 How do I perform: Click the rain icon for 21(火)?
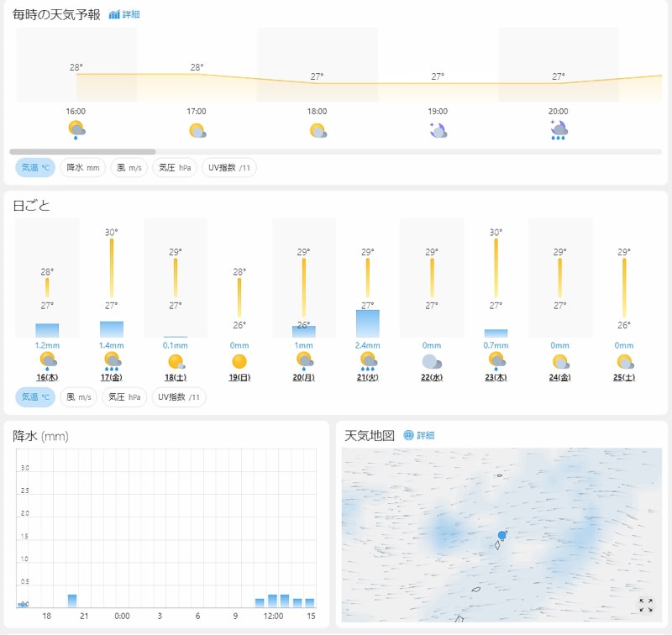(x=367, y=361)
